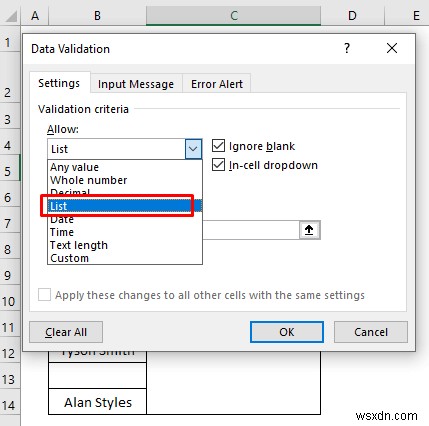Click the empty cell in row 13 column B
This screenshot has height=426, width=429.
97,376
